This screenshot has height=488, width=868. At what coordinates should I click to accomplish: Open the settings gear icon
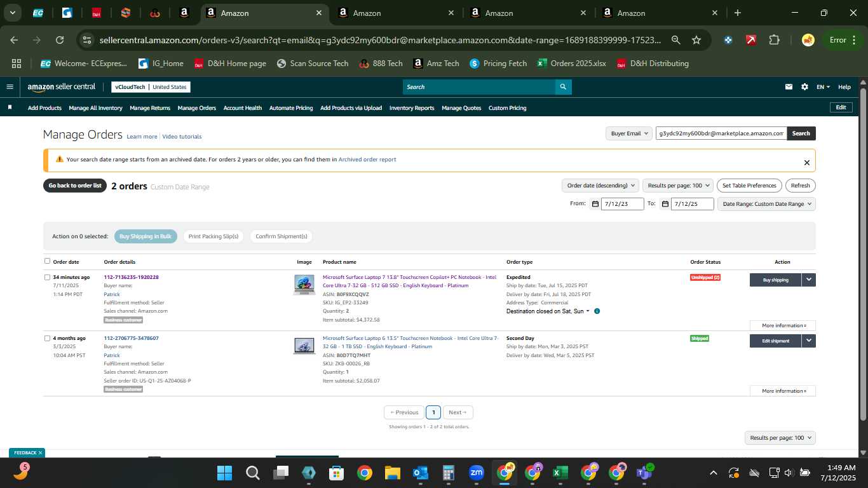point(804,87)
